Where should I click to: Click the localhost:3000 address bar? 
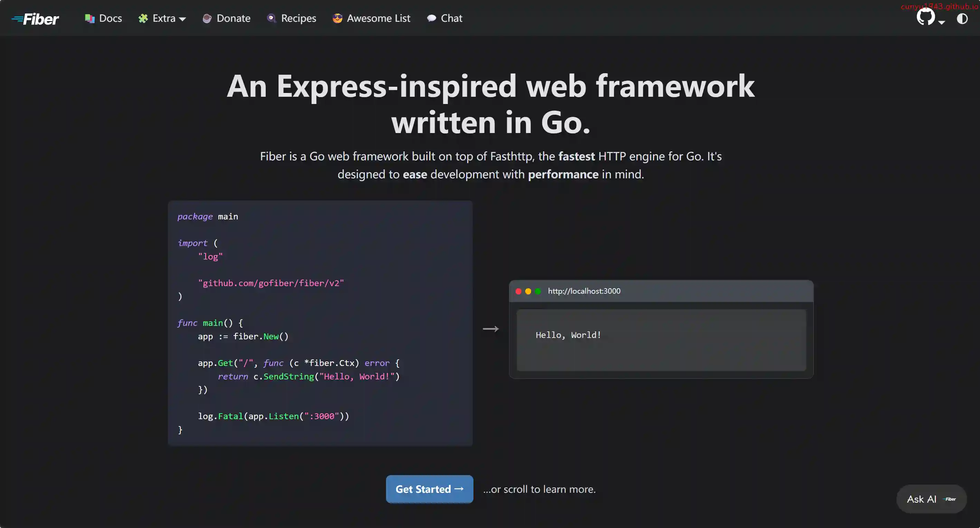click(x=584, y=291)
